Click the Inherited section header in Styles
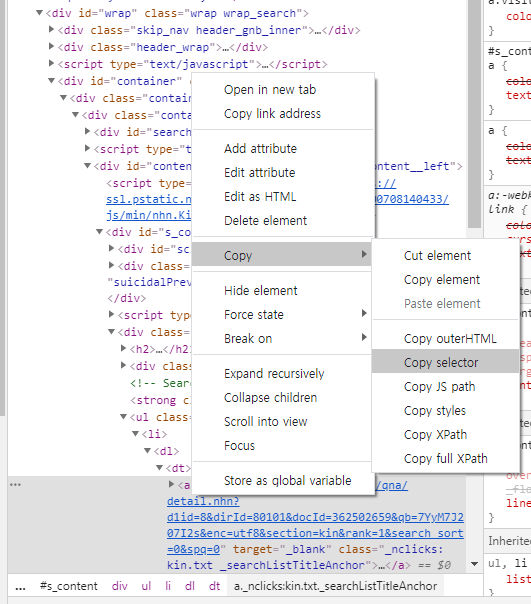This screenshot has height=604, width=531. tap(508, 541)
